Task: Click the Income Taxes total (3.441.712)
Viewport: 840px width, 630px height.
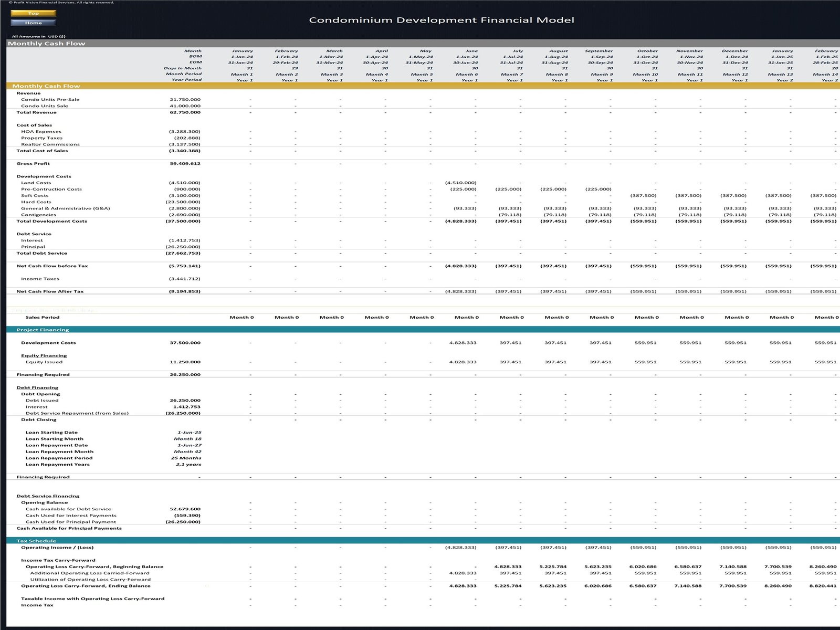Action: (184, 279)
